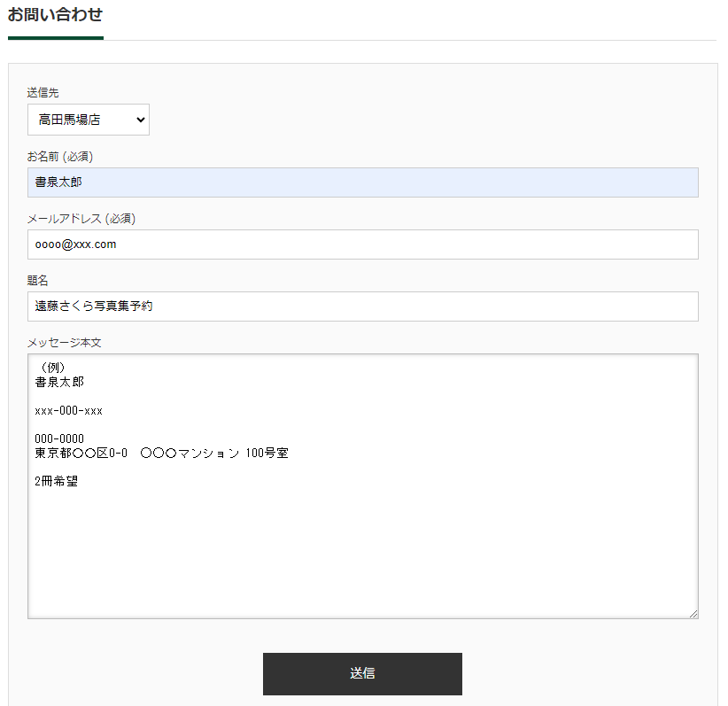Click the メールアドレス (必須) label
The height and width of the screenshot is (706, 728).
point(81,218)
